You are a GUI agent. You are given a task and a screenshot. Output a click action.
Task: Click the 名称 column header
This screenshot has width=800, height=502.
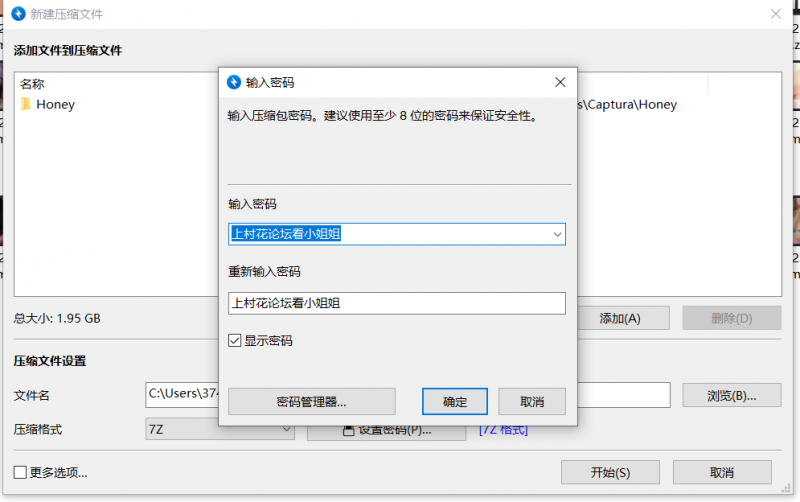(x=32, y=84)
